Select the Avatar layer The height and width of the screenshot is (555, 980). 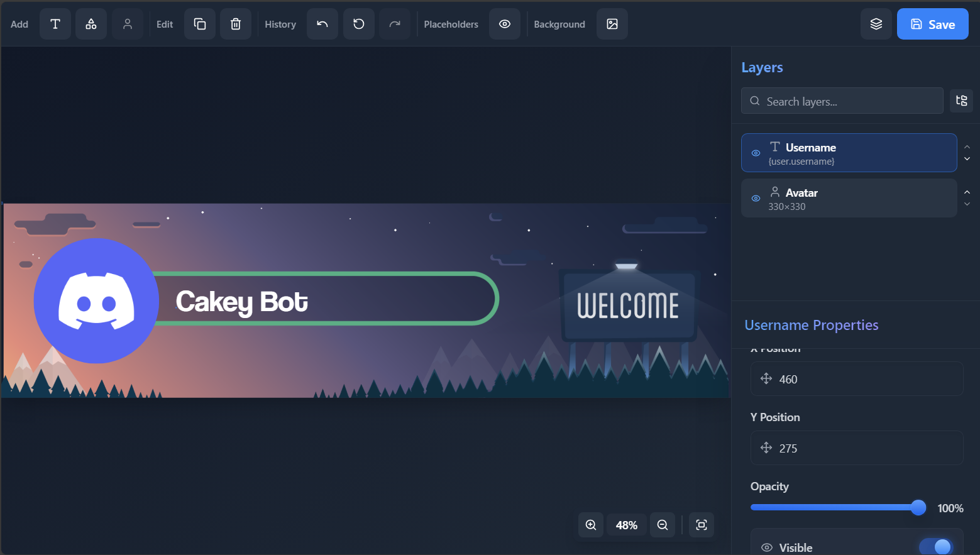point(849,198)
